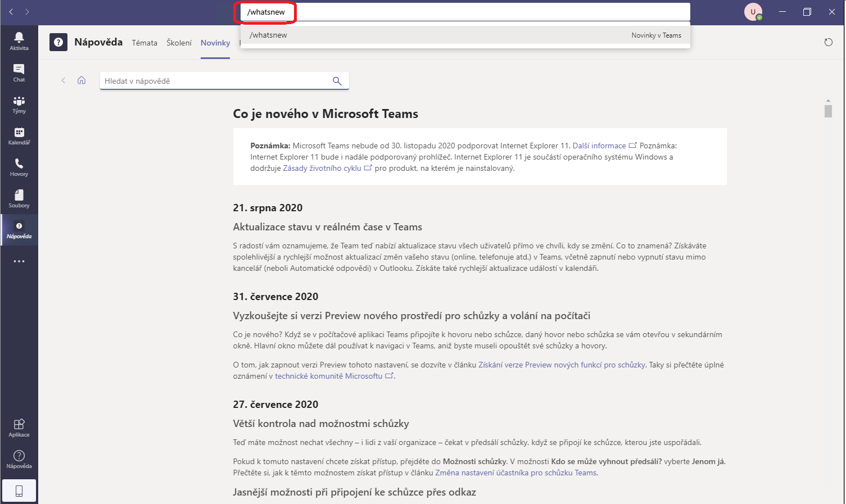The height and width of the screenshot is (504, 846).
Task: Click the Nápověda header question-mark icon
Action: [58, 42]
